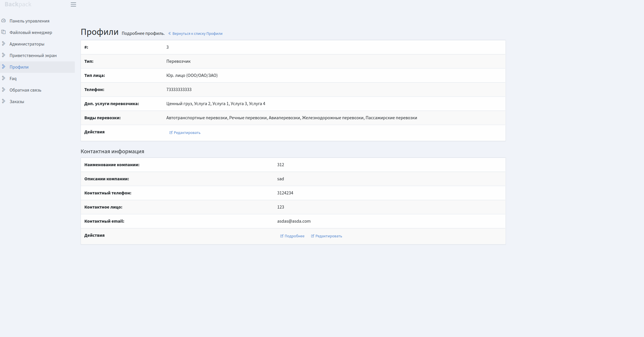644x337 pixels.
Task: Click the dashboard gauge icon
Action: click(3, 21)
